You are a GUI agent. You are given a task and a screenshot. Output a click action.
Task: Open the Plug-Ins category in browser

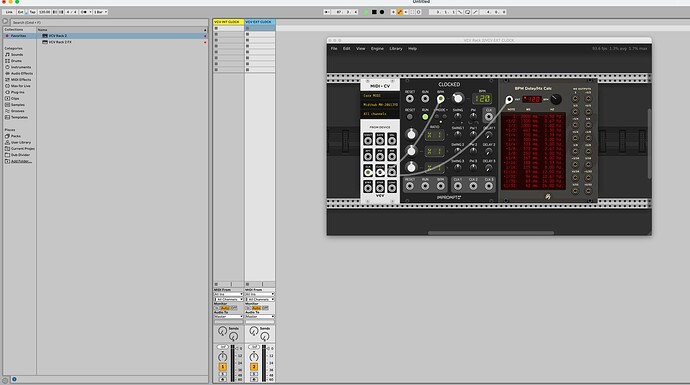click(x=18, y=92)
